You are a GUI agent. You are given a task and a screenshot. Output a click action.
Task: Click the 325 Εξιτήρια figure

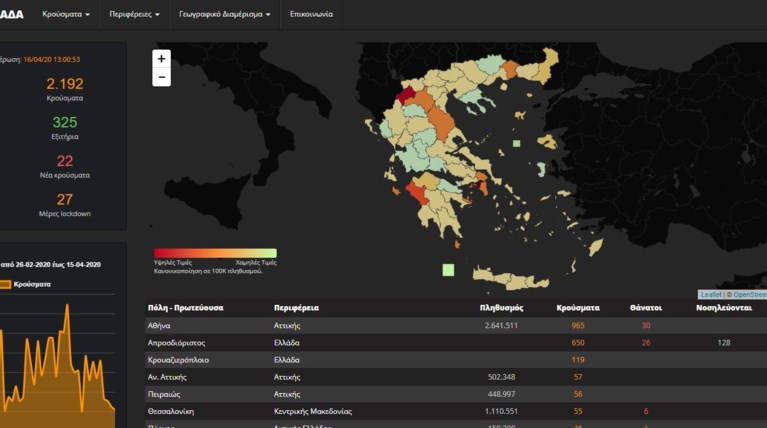coord(65,122)
